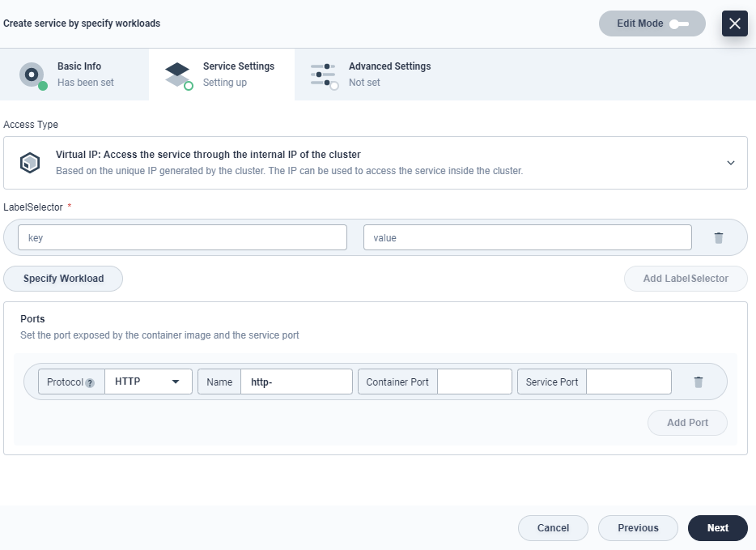Click the Virtual IP cube icon
This screenshot has width=756, height=550.
click(30, 163)
